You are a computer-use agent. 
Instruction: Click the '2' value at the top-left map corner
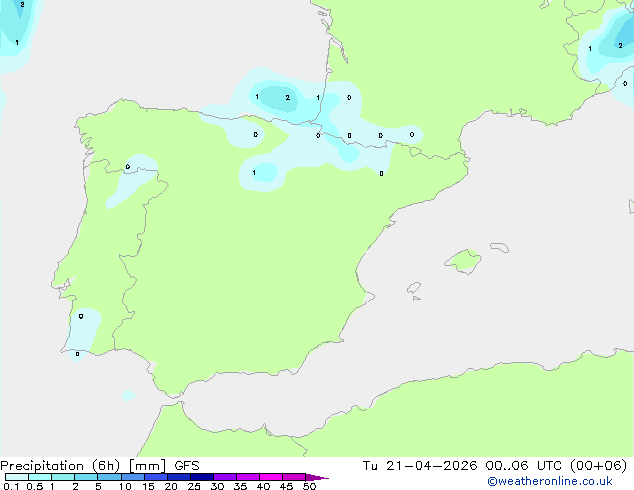(22, 4)
